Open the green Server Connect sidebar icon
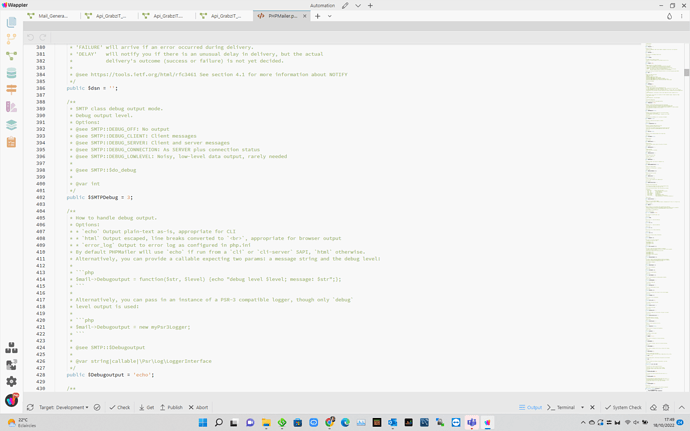Image resolution: width=690 pixels, height=431 pixels. [11, 56]
